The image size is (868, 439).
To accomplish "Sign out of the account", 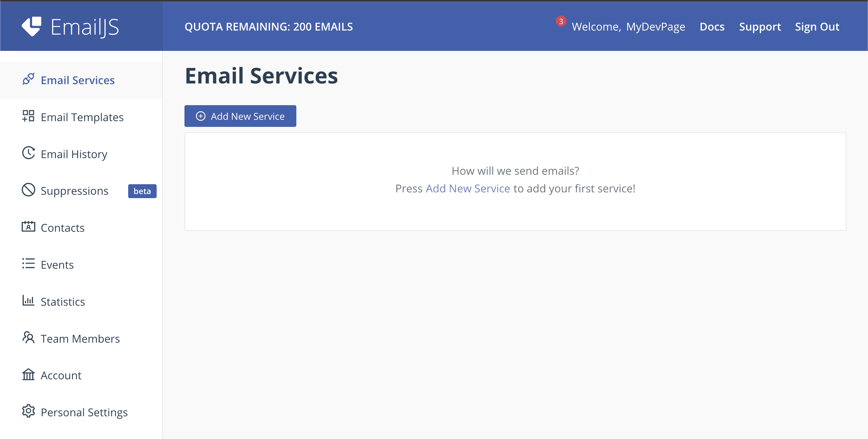I will (x=817, y=27).
